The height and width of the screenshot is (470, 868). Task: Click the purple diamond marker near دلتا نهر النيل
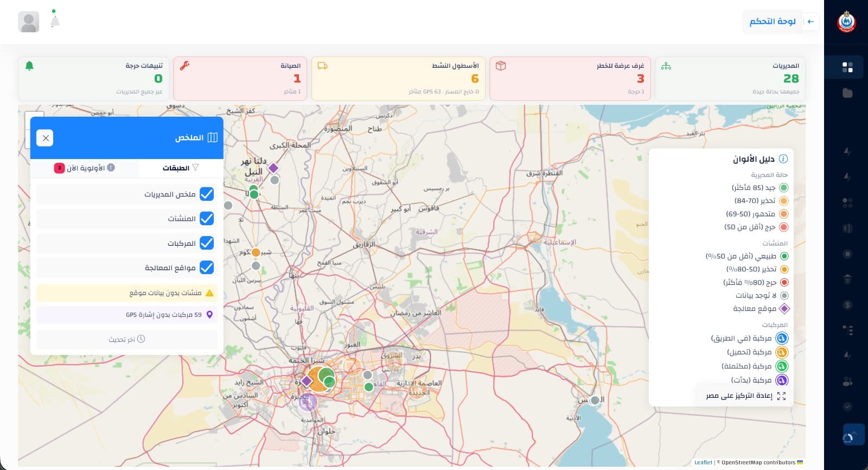tap(273, 168)
